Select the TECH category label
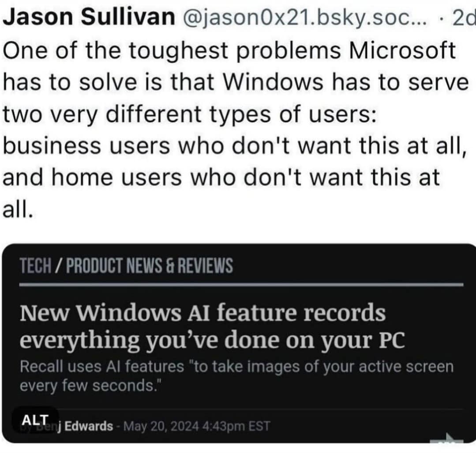 pos(35,266)
